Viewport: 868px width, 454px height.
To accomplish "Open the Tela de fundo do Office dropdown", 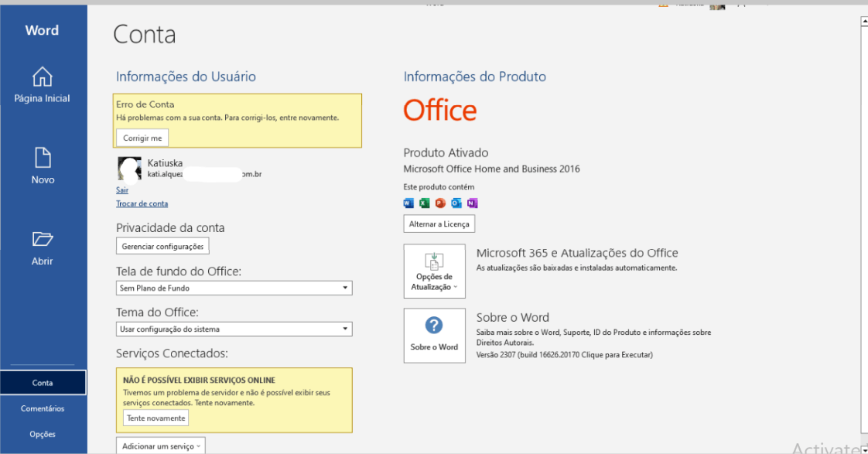I will point(234,288).
